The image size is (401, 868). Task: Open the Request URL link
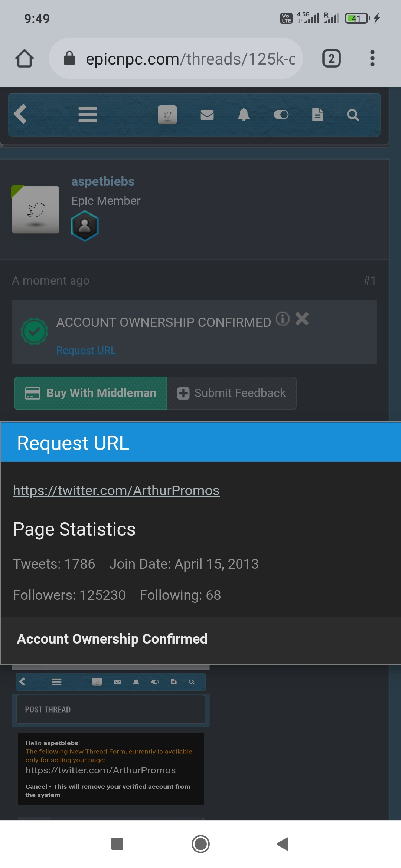tap(86, 350)
